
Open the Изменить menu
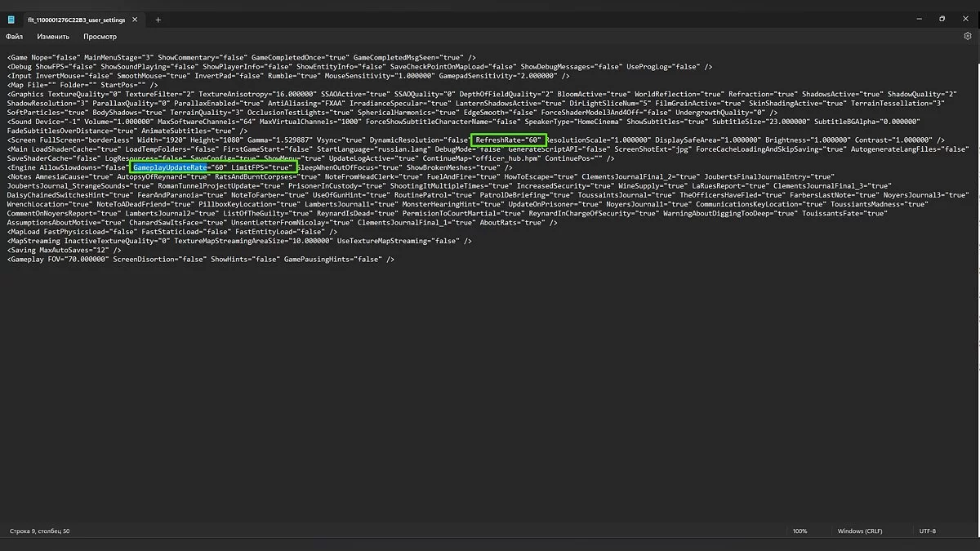[53, 37]
